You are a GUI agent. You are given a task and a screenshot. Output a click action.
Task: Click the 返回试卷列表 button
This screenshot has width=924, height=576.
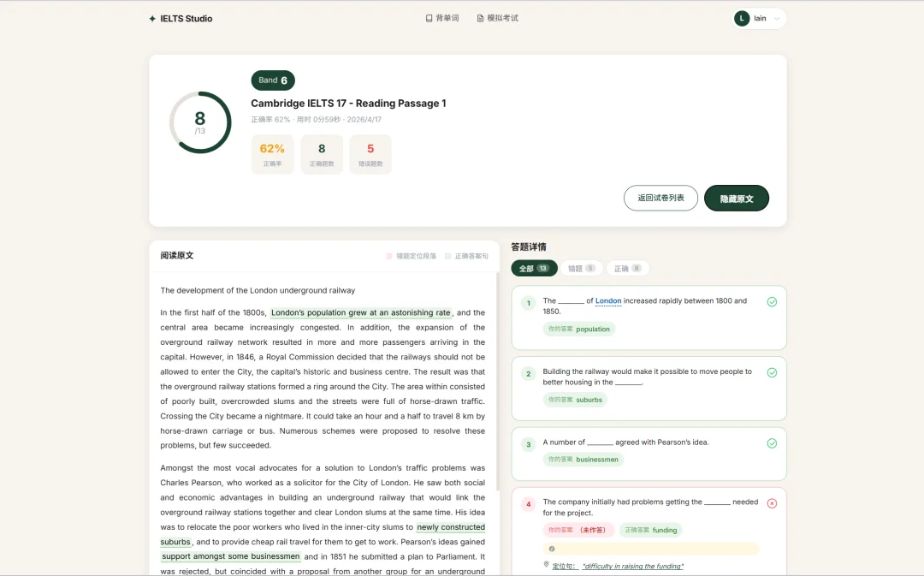coord(660,198)
